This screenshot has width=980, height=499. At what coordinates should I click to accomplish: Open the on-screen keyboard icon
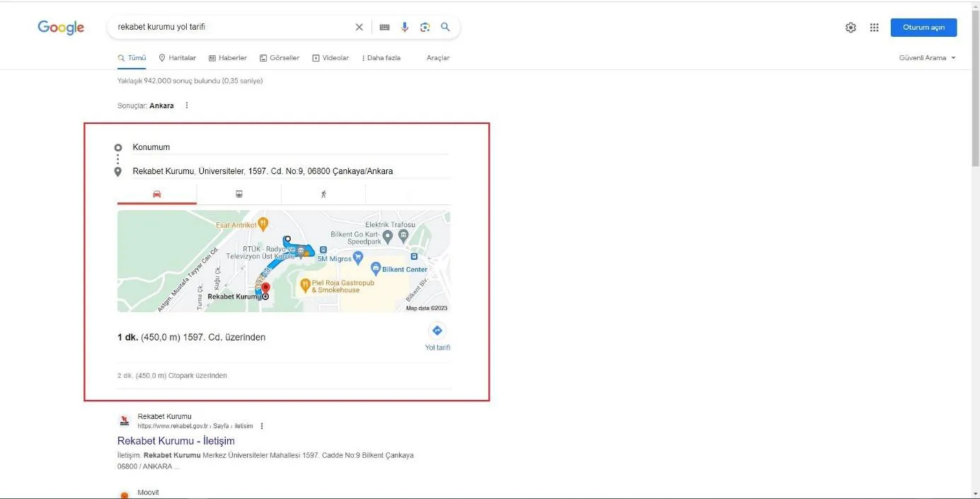tap(384, 27)
